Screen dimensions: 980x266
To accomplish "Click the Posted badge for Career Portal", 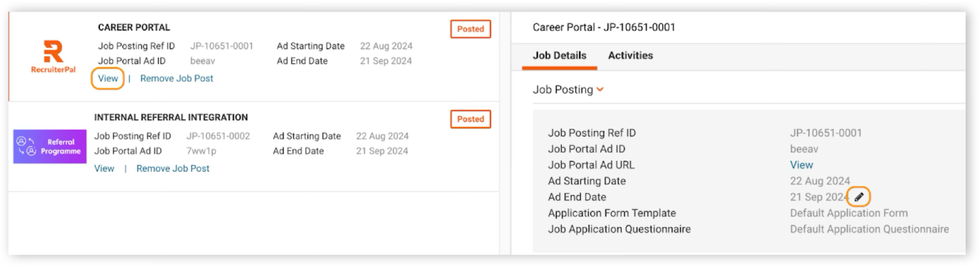I will click(470, 29).
